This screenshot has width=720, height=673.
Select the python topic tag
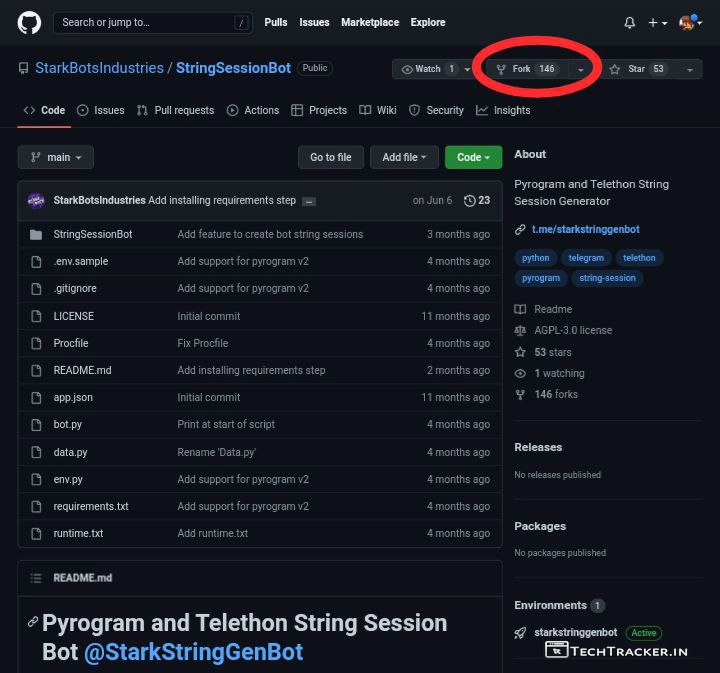pos(536,258)
